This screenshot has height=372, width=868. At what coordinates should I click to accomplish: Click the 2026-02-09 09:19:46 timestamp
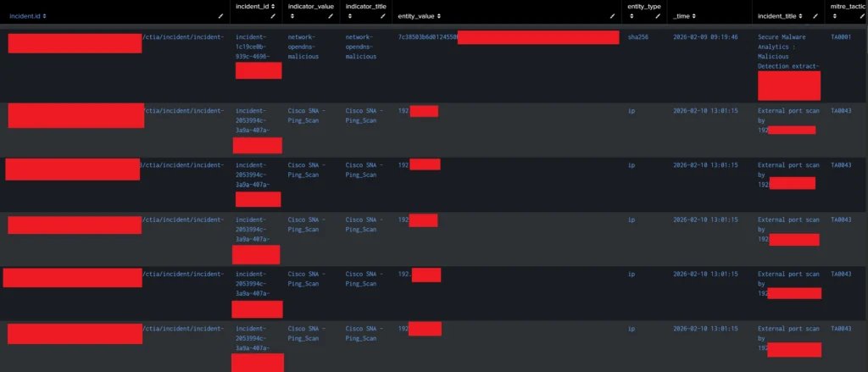(x=705, y=37)
